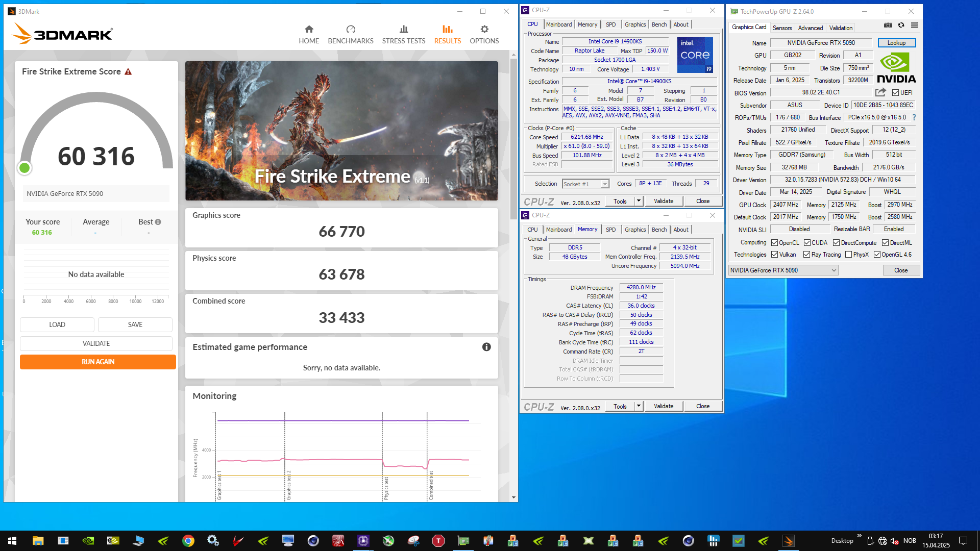Screen dimensions: 980x551
Task: Click the Fire Strike Extreme banner image
Action: click(341, 131)
